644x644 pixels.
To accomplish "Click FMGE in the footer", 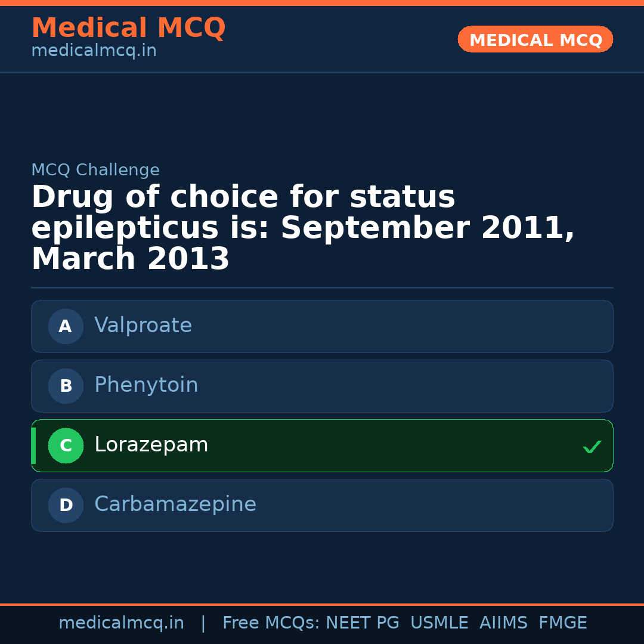I will click(x=562, y=623).
